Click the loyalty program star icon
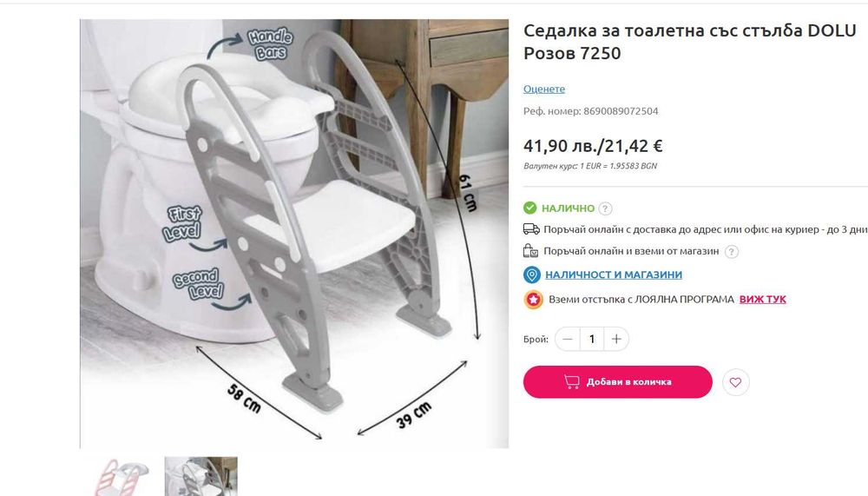 click(x=533, y=300)
